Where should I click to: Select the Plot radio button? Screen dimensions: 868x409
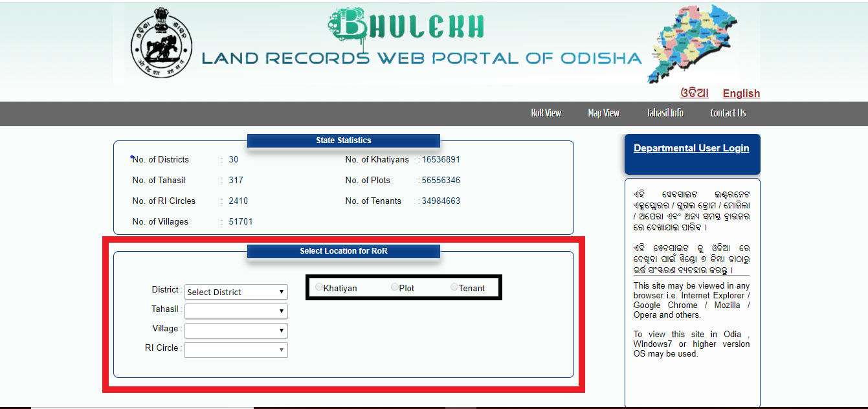395,287
